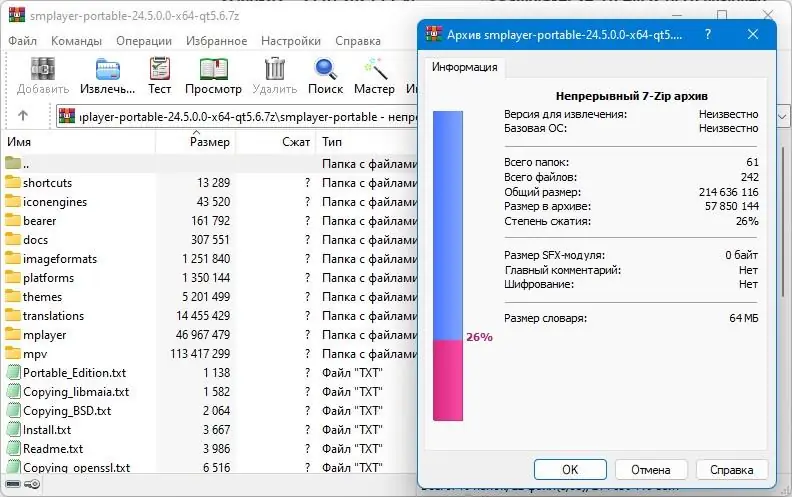Select the bearer folder icon

coord(13,221)
